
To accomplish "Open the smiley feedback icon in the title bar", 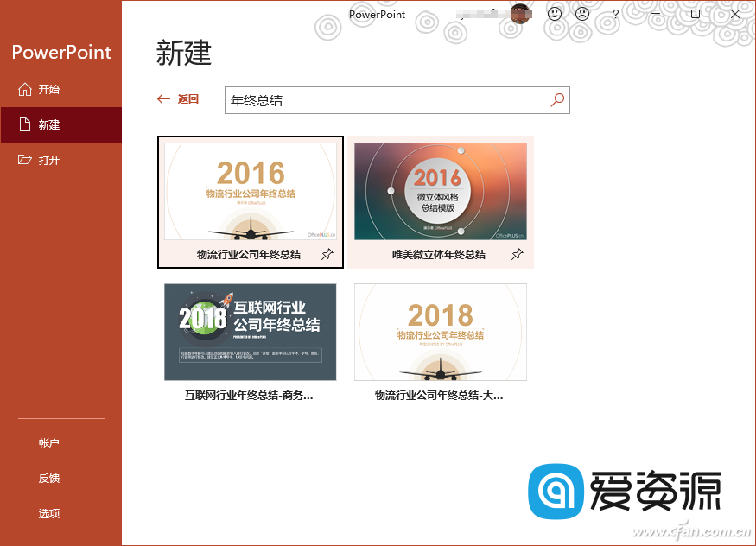I will coord(555,13).
